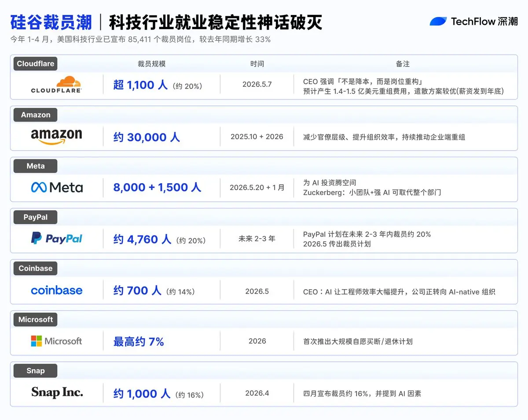Select the Meta section tag
This screenshot has height=420, width=528.
click(x=36, y=166)
